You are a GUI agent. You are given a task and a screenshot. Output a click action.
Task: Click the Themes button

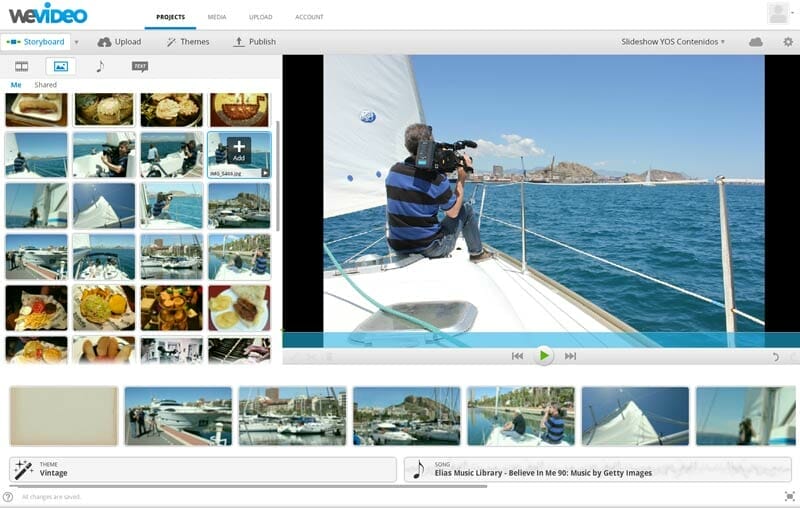(x=188, y=42)
